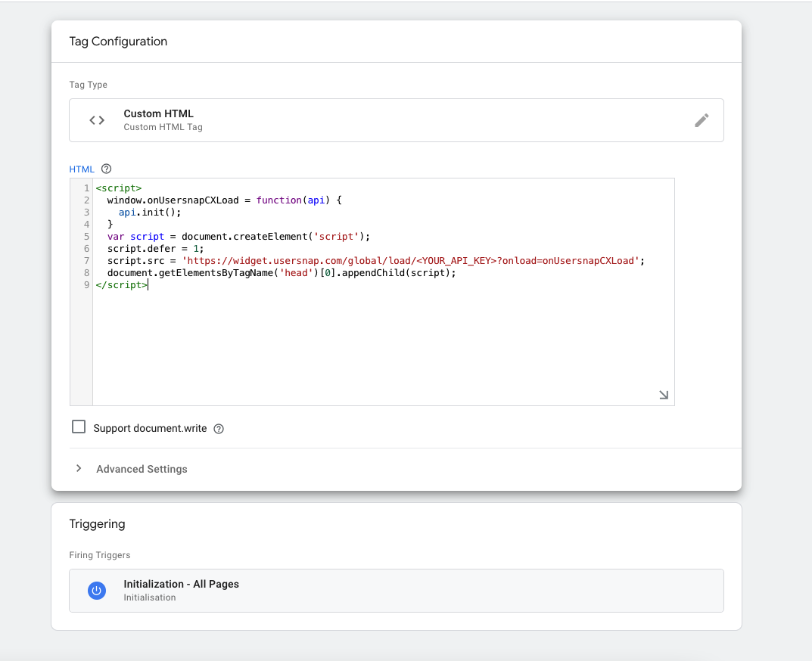Click the Firing Triggers label
Viewport: 812px width, 661px height.
pos(100,555)
